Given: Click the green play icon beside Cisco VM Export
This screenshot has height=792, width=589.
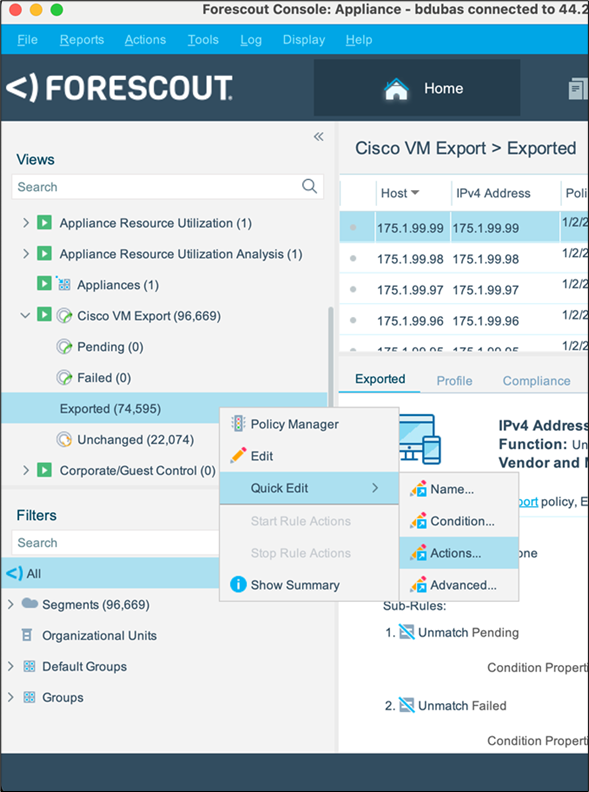Looking at the screenshot, I should click(44, 315).
